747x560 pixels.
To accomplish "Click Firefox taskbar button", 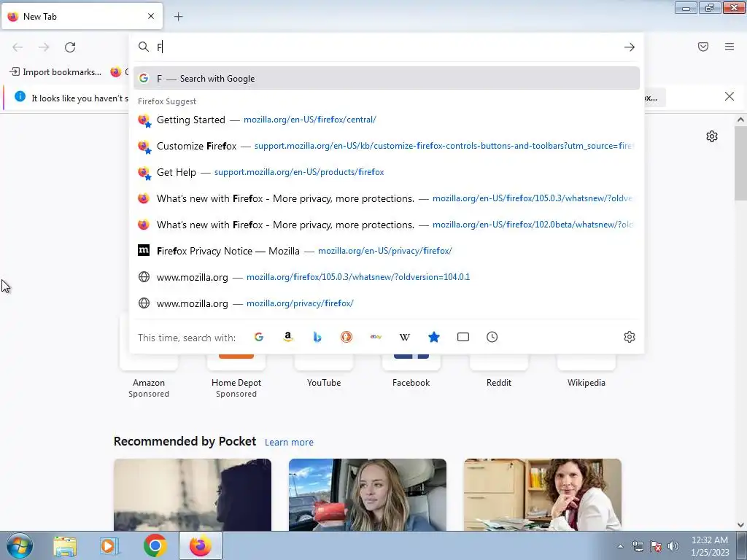I will 201,545.
